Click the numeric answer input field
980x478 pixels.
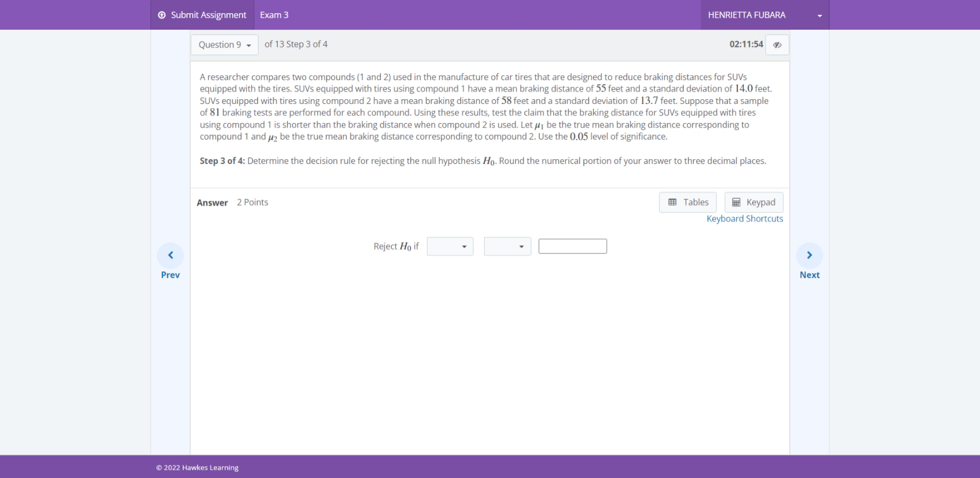point(572,246)
